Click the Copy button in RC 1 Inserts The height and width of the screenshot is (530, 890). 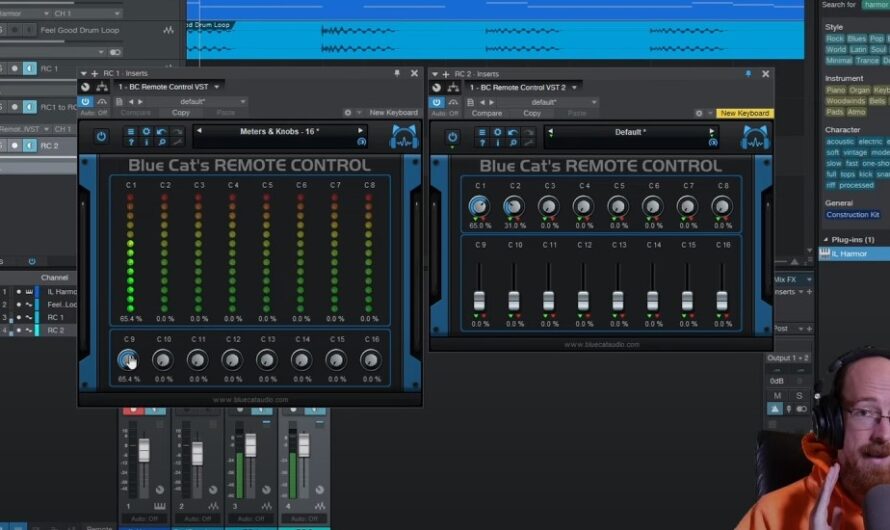(181, 113)
